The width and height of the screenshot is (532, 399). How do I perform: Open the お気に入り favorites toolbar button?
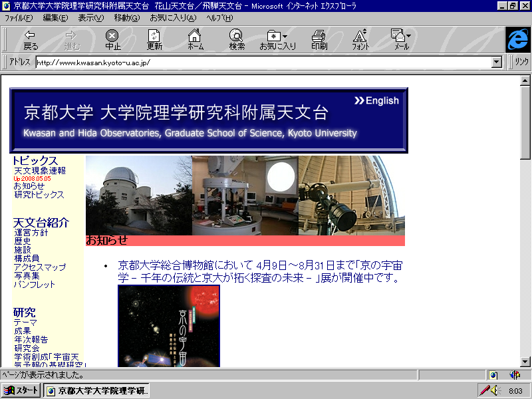click(x=277, y=40)
